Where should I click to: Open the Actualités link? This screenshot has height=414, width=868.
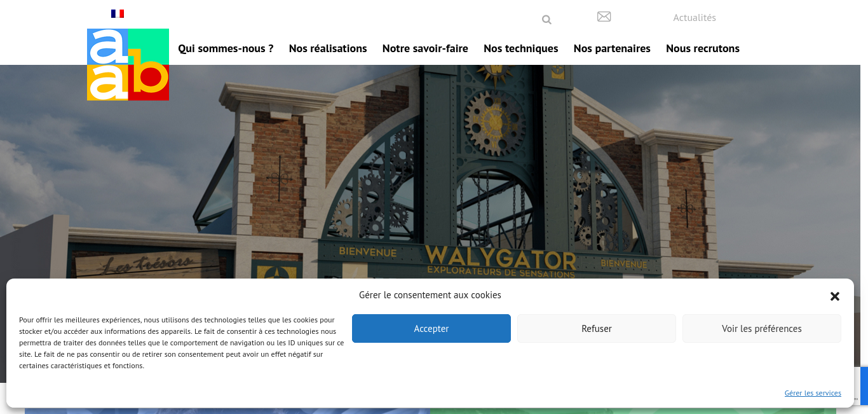(x=695, y=18)
